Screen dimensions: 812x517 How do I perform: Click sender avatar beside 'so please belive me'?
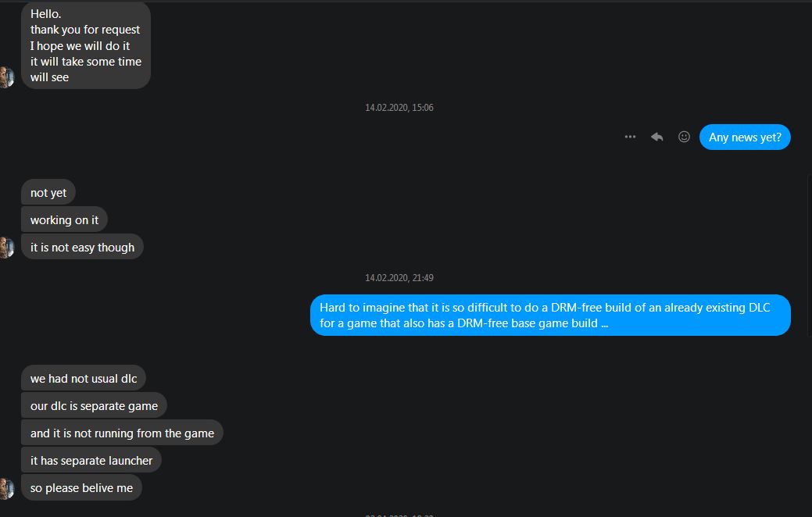click(x=7, y=489)
